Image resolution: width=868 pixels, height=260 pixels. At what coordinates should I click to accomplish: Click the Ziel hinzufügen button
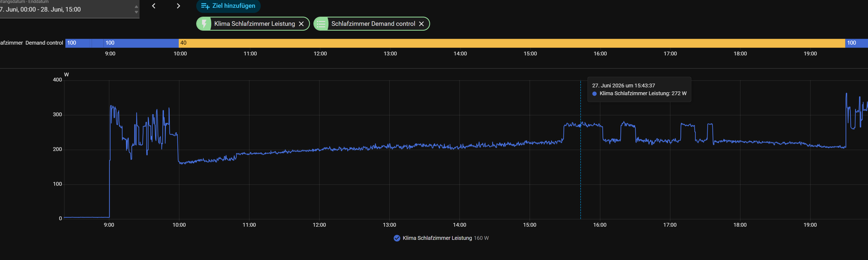[228, 6]
